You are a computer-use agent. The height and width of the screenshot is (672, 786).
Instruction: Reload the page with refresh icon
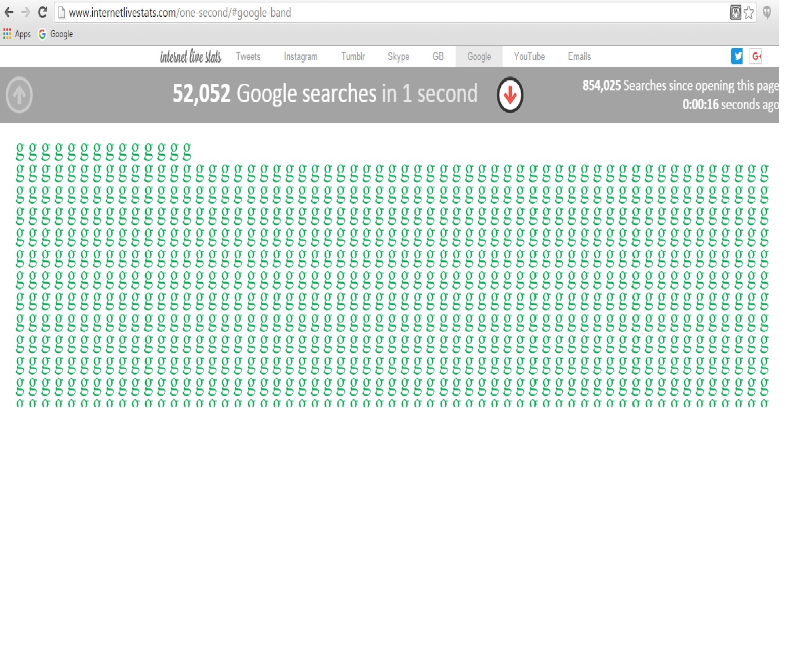(x=42, y=12)
